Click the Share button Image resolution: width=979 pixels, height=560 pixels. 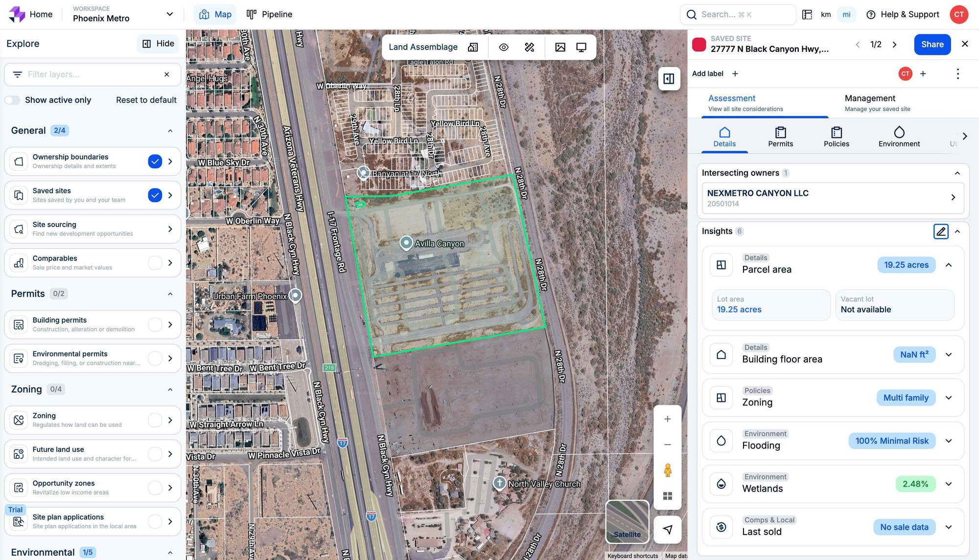(x=932, y=44)
